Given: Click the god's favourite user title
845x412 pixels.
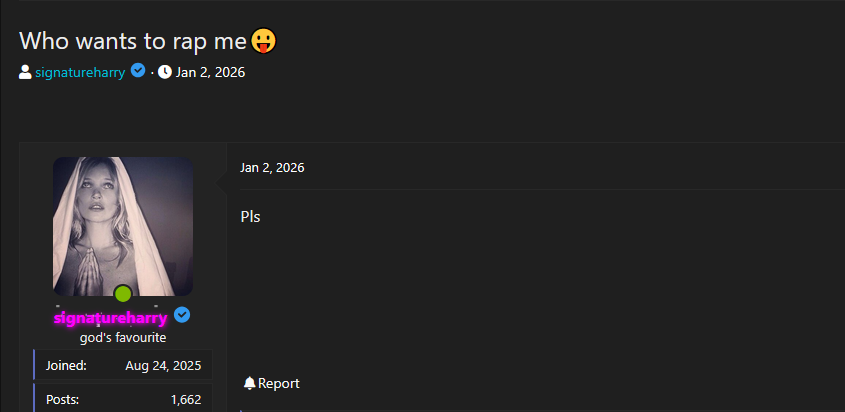Looking at the screenshot, I should (x=123, y=338).
